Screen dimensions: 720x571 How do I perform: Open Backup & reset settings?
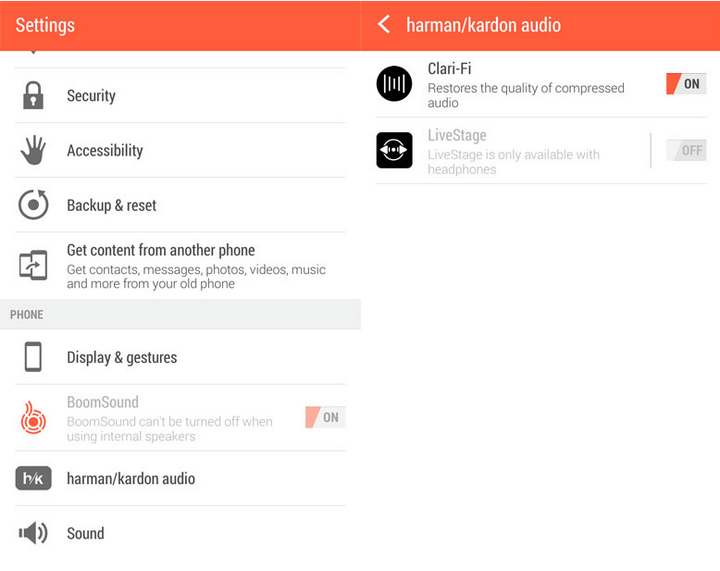[x=180, y=205]
